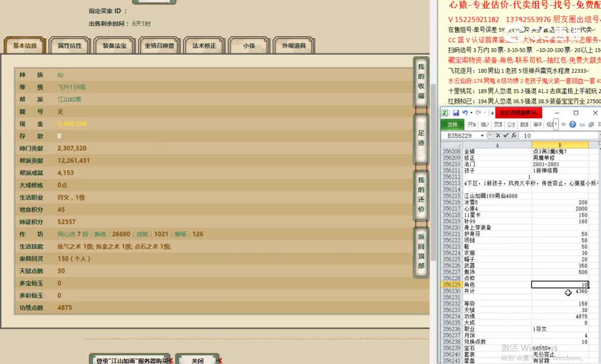Viewport: 601px width, 364px height.
Task: Click the Undo arrow icon
Action: tap(465, 113)
